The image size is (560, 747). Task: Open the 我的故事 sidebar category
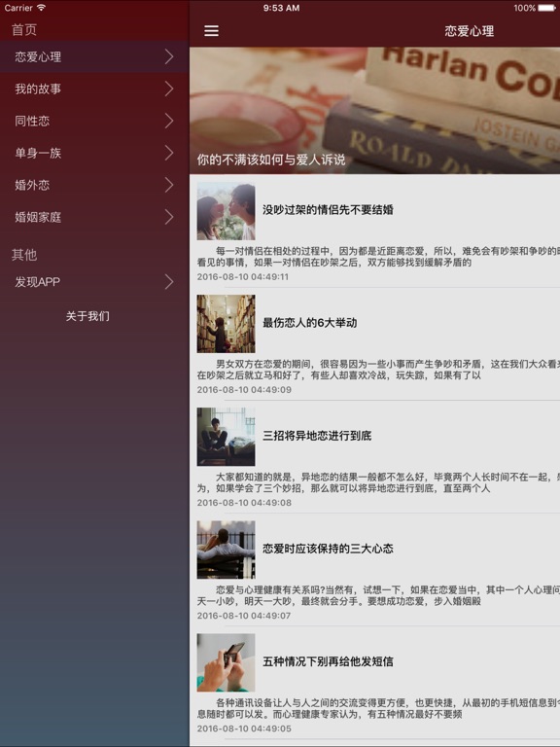pyautogui.click(x=94, y=89)
